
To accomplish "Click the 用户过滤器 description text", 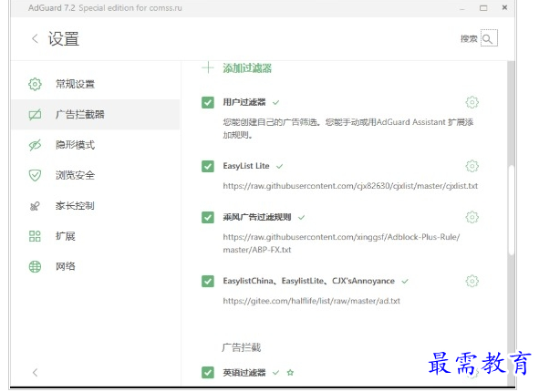I will [347, 129].
